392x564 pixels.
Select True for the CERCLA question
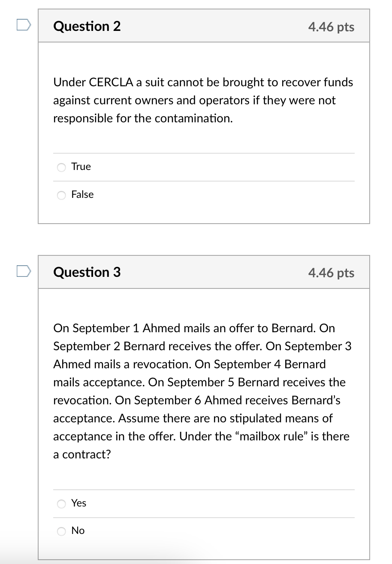(61, 167)
